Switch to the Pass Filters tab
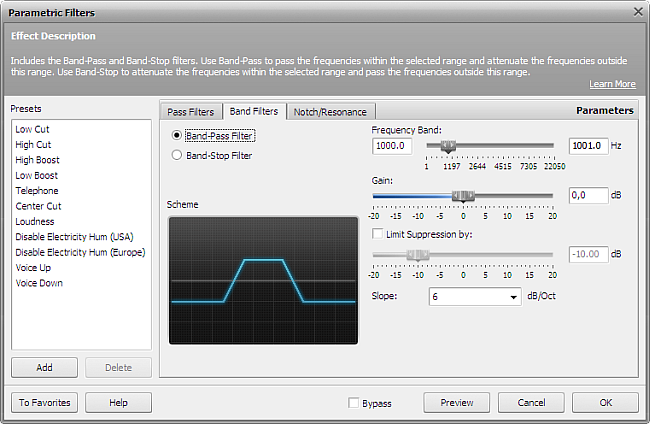Image resolution: width=650 pixels, height=424 pixels. (191, 112)
